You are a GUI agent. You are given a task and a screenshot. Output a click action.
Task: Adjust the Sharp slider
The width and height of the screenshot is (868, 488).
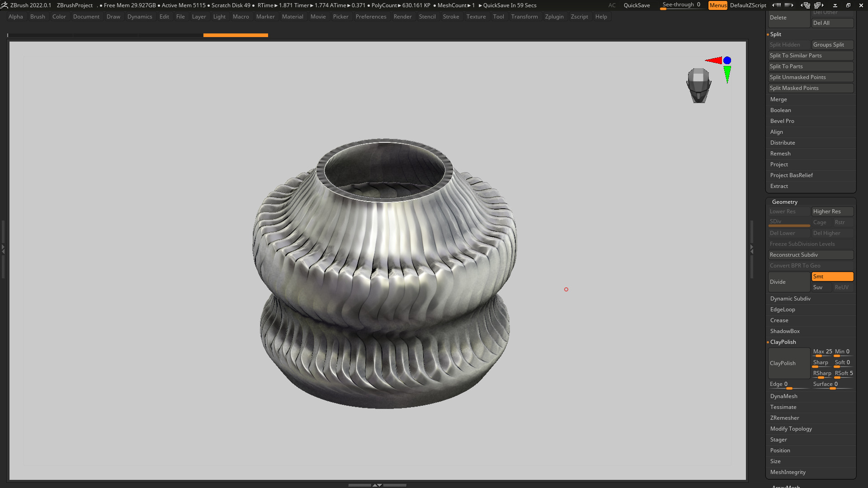[x=822, y=363]
